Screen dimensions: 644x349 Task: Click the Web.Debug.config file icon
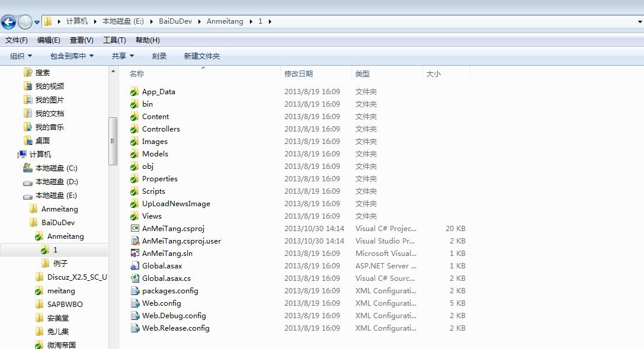coord(134,316)
